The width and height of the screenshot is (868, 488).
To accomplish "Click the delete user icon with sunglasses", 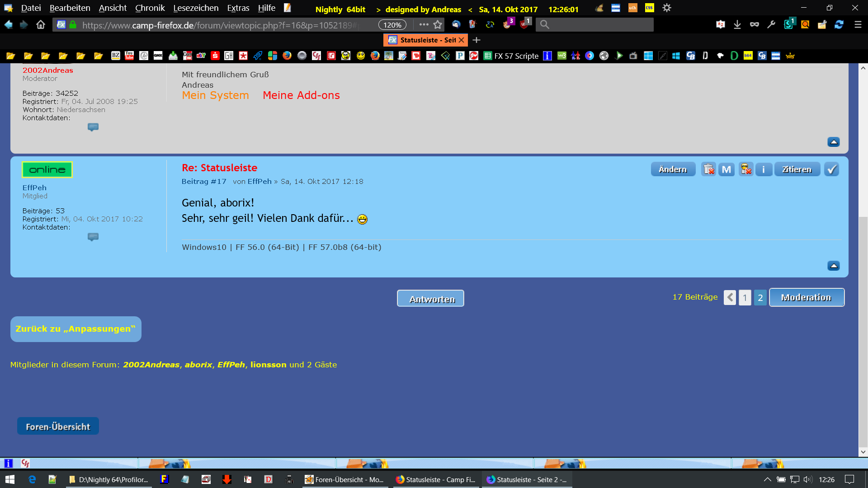I will pyautogui.click(x=745, y=169).
